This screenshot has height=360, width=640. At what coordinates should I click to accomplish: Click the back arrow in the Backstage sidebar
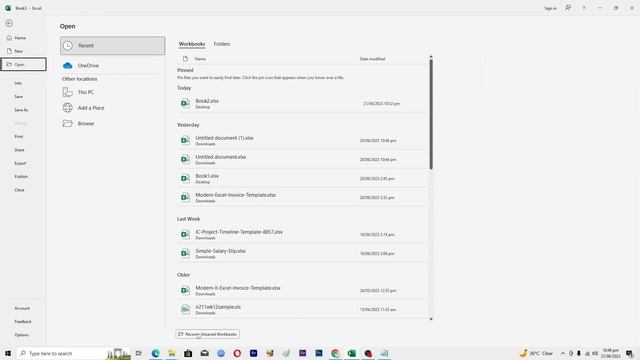9,23
